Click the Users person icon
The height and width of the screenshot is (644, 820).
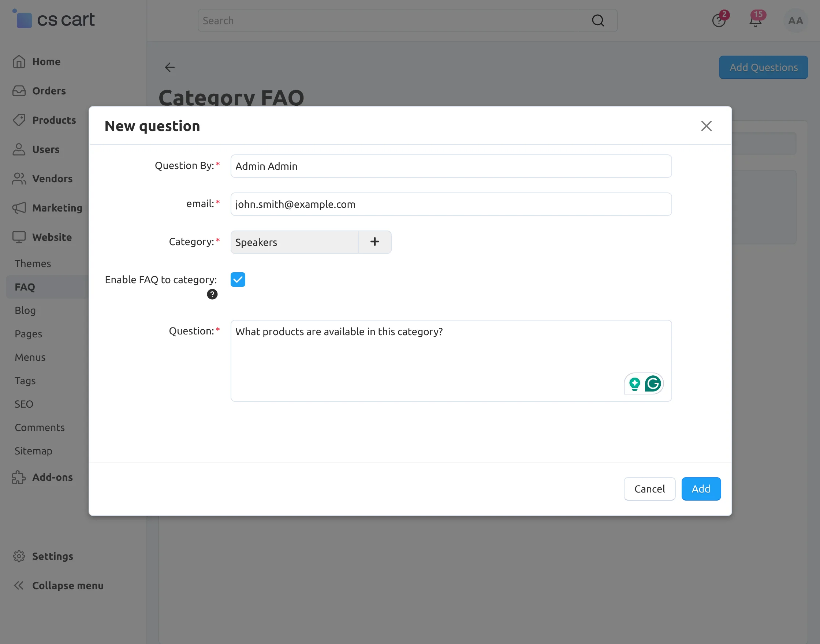click(x=19, y=149)
